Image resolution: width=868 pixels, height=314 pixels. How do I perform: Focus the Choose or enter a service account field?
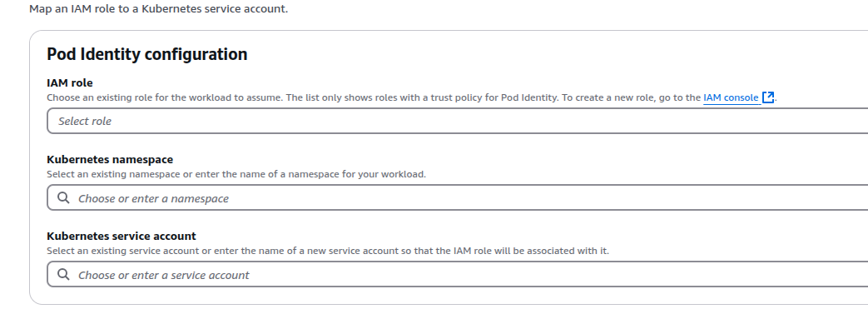click(457, 274)
